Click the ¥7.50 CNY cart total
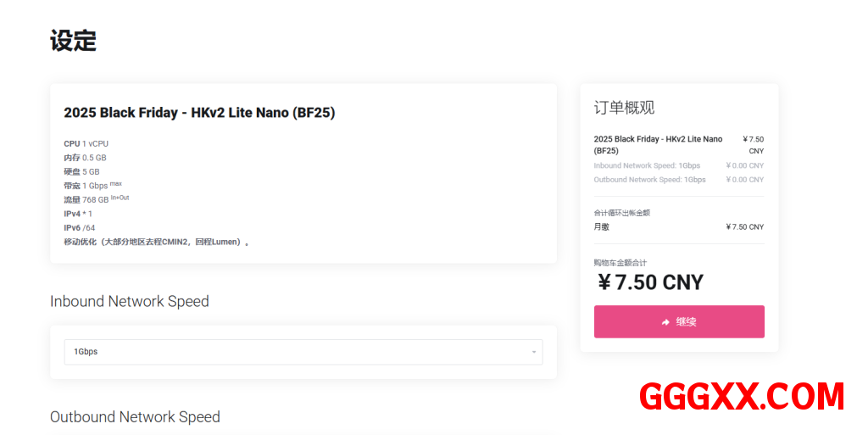 [x=650, y=282]
